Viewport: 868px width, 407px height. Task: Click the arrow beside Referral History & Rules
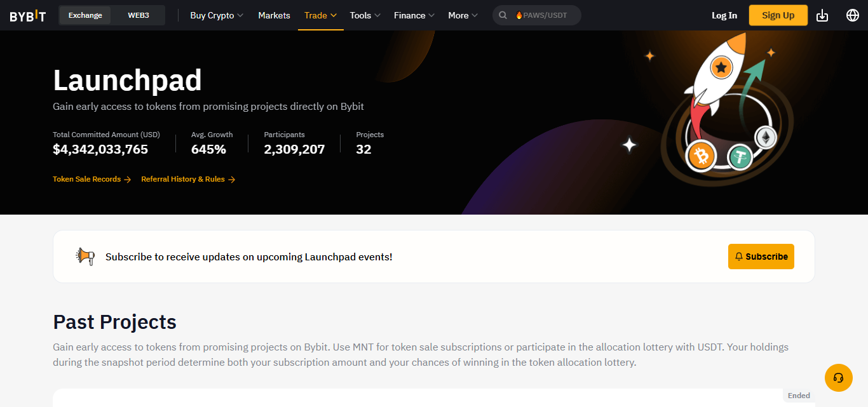[232, 180]
